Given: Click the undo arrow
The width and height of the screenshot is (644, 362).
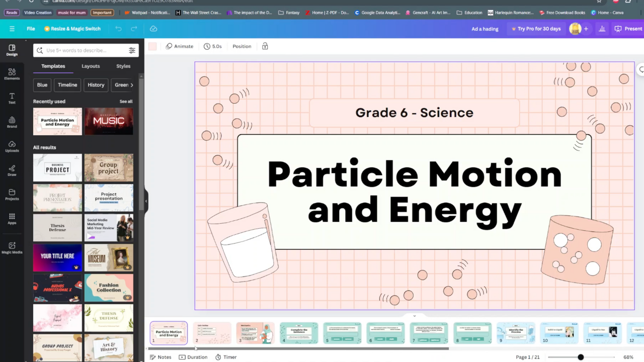Looking at the screenshot, I should [x=118, y=29].
